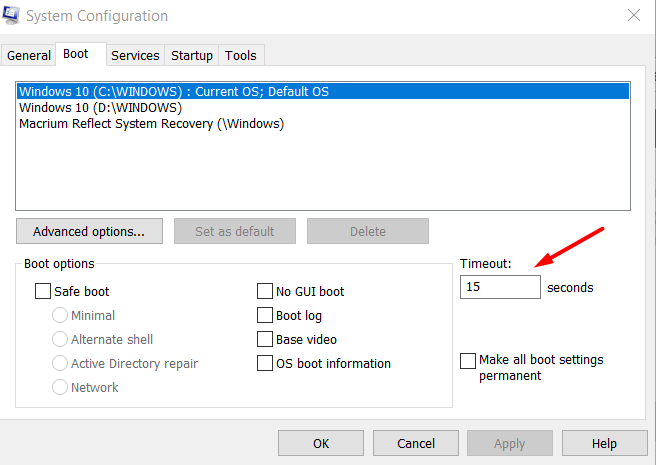Viewport: 656px width, 465px height.
Task: Click the Timeout seconds input field
Action: pyautogui.click(x=500, y=287)
